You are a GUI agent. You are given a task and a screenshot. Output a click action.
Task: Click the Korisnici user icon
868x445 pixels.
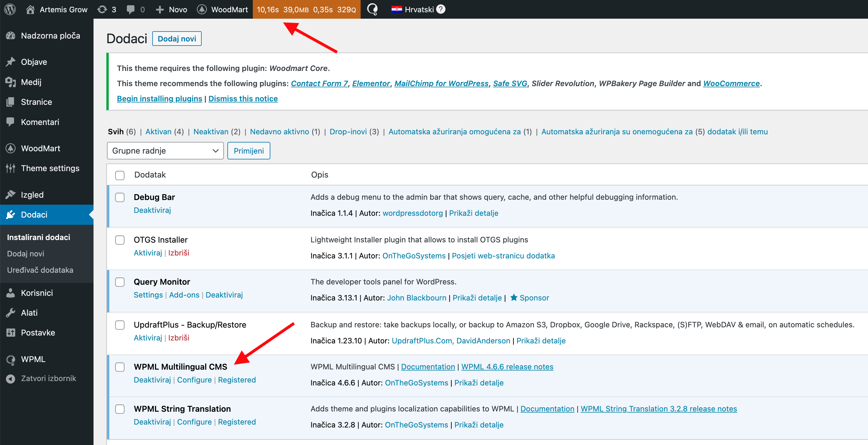click(x=11, y=293)
